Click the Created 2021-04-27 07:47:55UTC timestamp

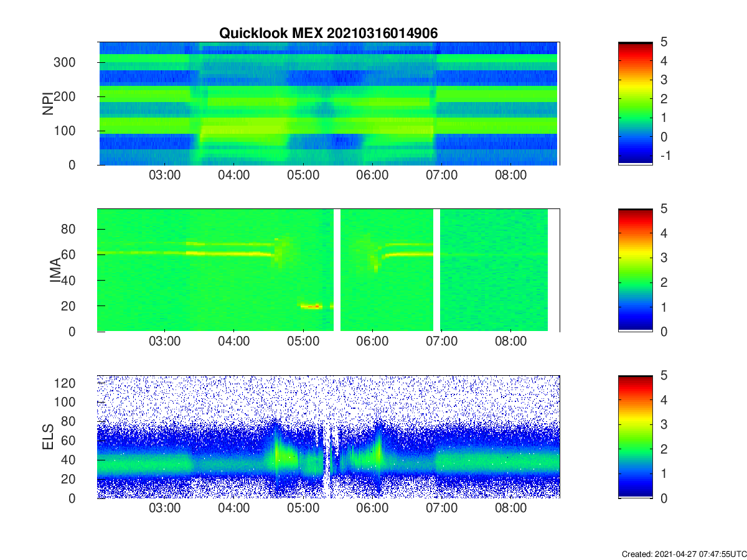(x=684, y=554)
